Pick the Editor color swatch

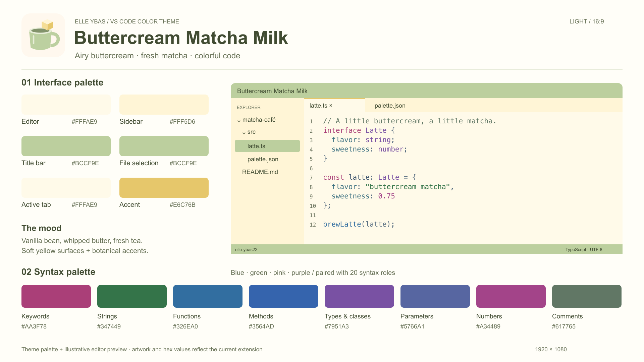(x=66, y=105)
